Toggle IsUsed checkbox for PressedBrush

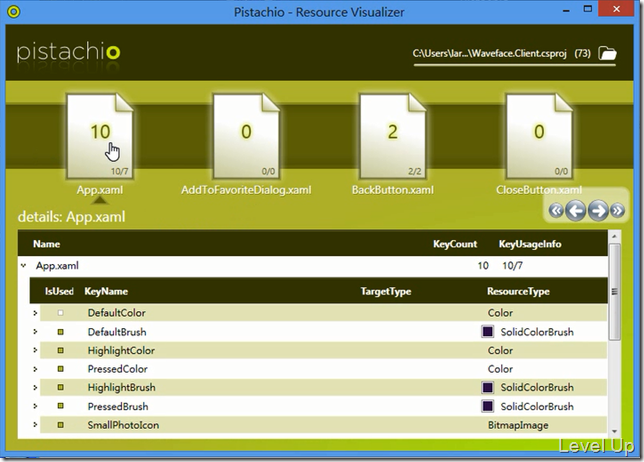pyautogui.click(x=60, y=406)
